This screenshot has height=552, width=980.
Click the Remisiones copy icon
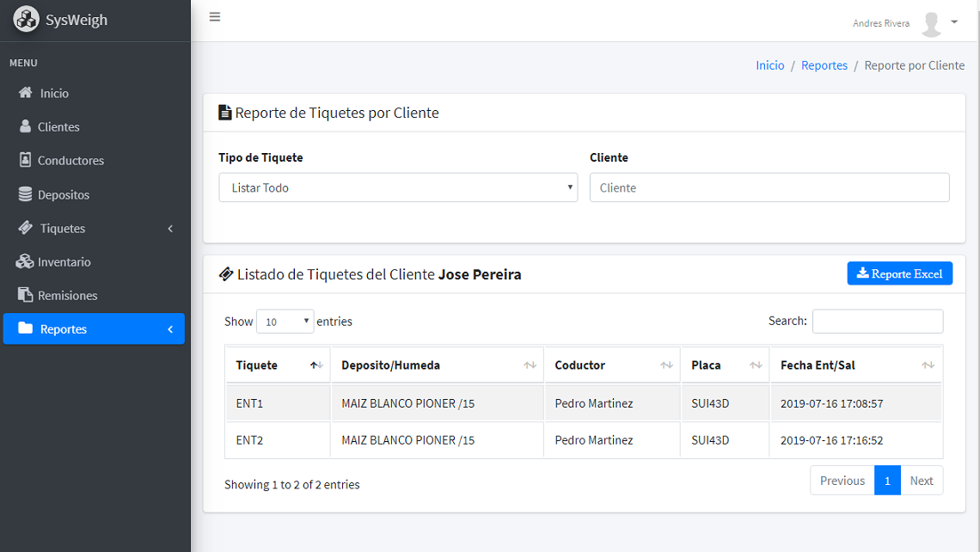(25, 295)
